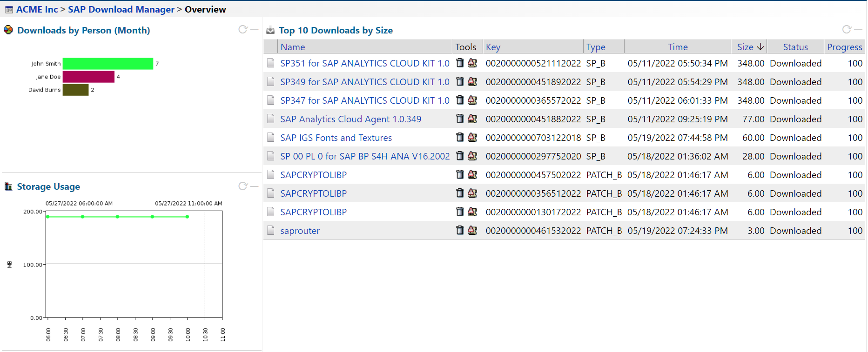Trash the SAPCRYPTOLIBP entry with key 0020000000130172022
The height and width of the screenshot is (352, 868).
(x=460, y=212)
